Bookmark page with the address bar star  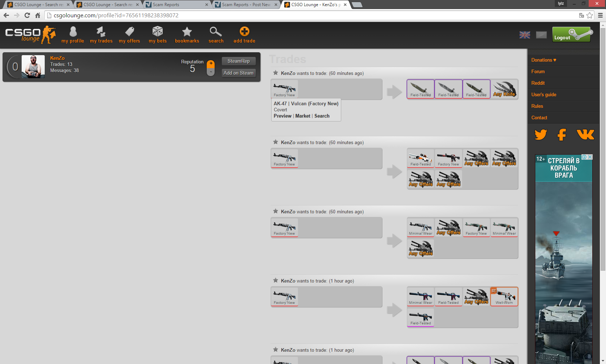tap(589, 15)
